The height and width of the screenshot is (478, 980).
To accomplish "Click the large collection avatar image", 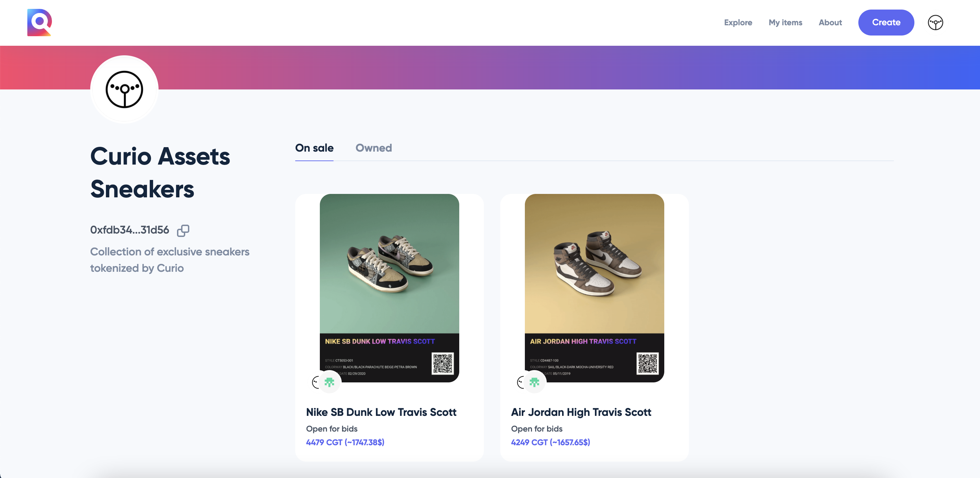I will (124, 90).
